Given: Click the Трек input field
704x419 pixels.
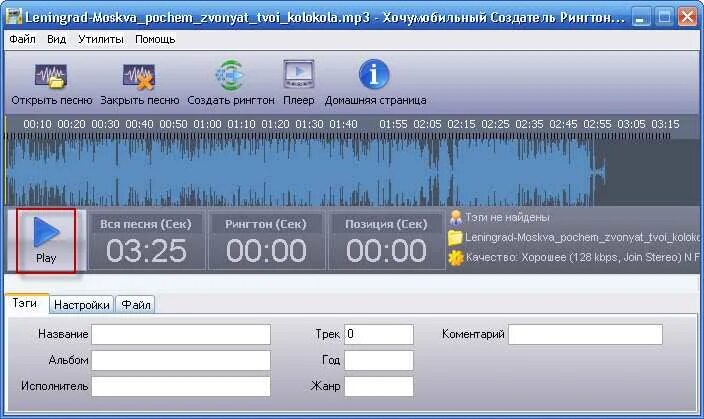Looking at the screenshot, I should point(379,335).
